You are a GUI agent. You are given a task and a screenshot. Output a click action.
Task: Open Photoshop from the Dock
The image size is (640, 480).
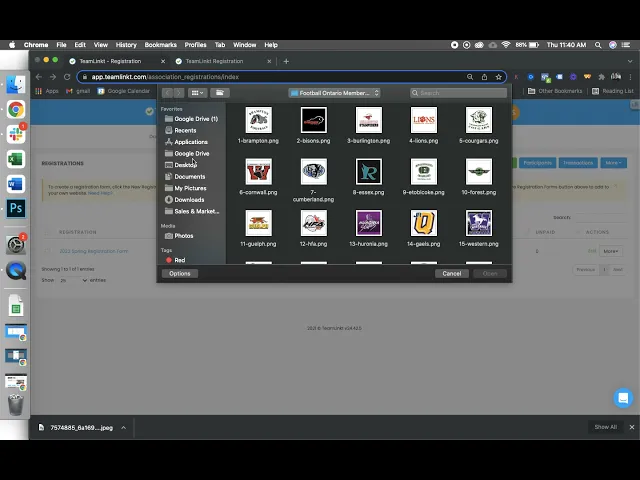point(16,208)
